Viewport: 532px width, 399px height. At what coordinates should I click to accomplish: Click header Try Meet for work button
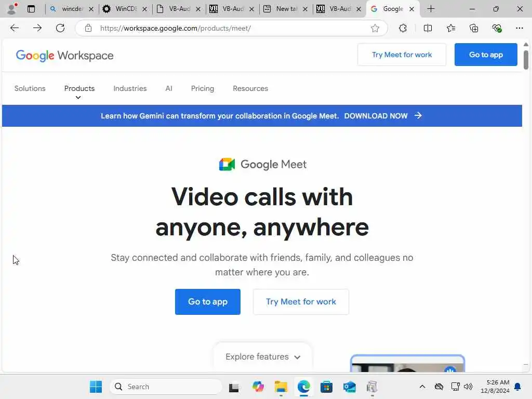402,55
